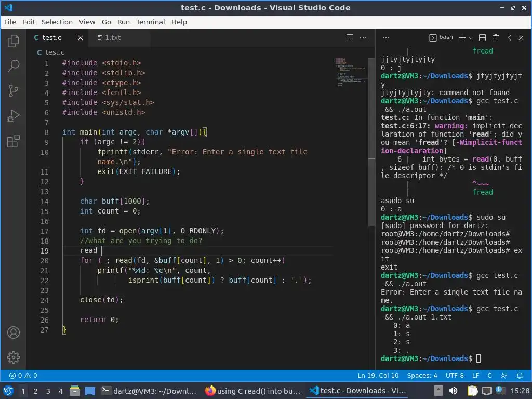The image size is (532, 399).
Task: Switch to Firefox 'using C read()' taskbar window
Action: [x=253, y=391]
